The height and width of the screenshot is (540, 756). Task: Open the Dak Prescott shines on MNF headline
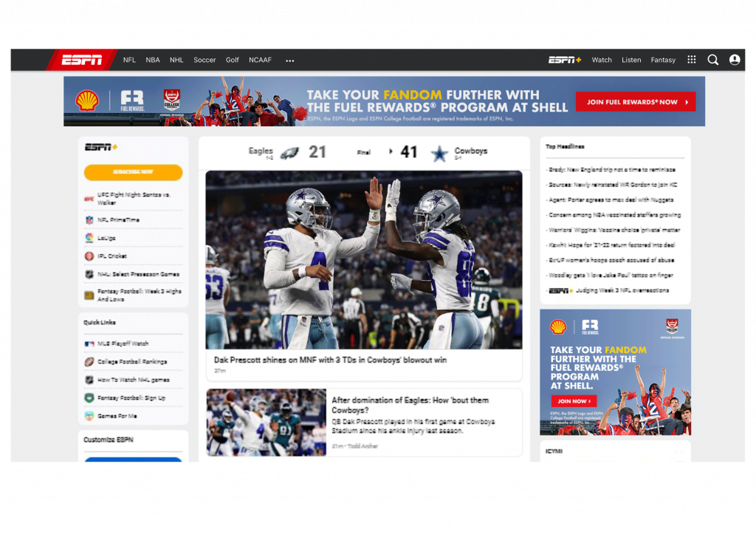pos(330,360)
